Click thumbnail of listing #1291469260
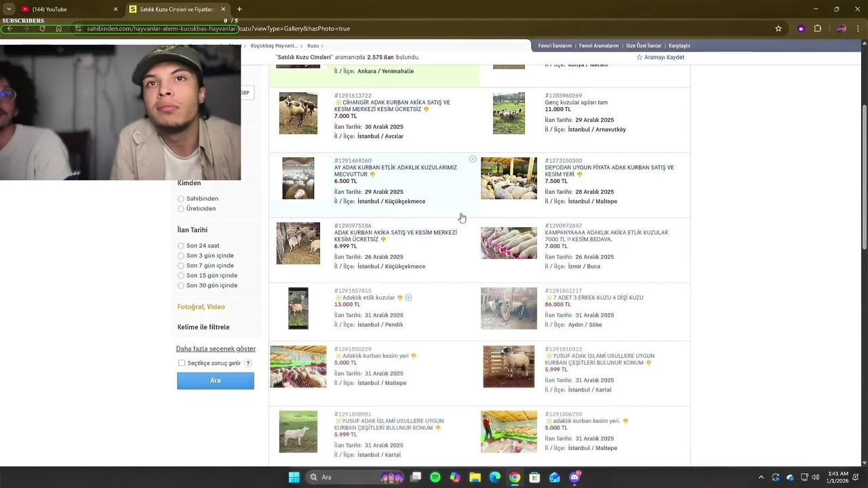Viewport: 868px width, 488px height. click(x=298, y=178)
